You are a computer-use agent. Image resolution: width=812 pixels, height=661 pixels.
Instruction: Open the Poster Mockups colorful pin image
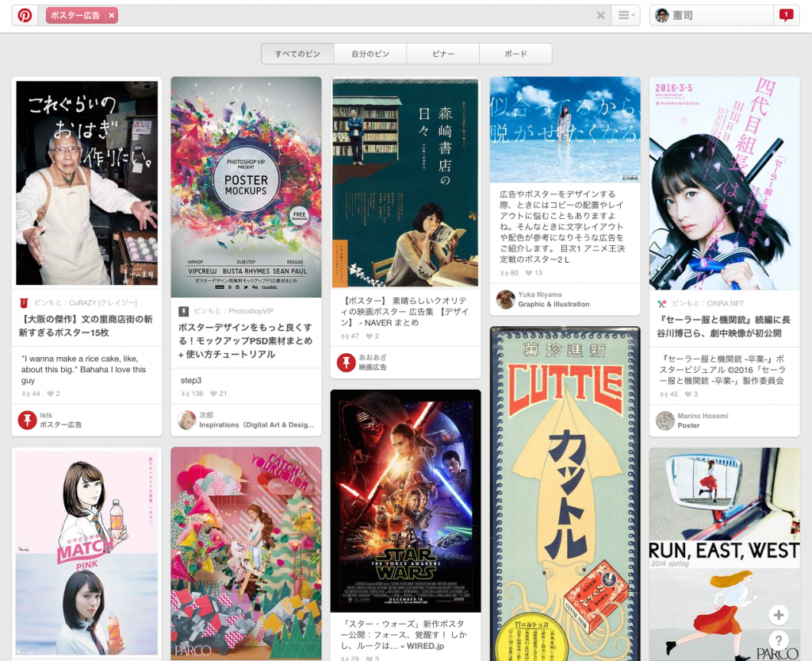pos(246,187)
